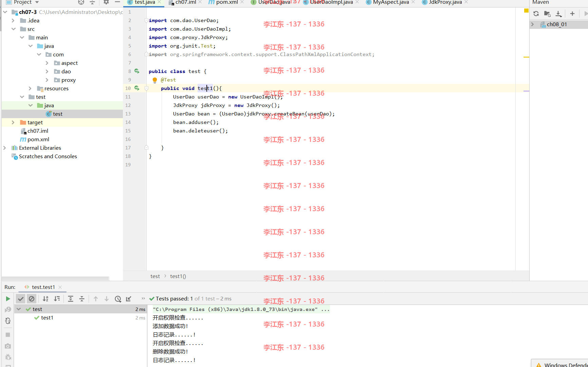Switch to the test.java editor tab
This screenshot has height=367, width=588.
coord(145,2)
